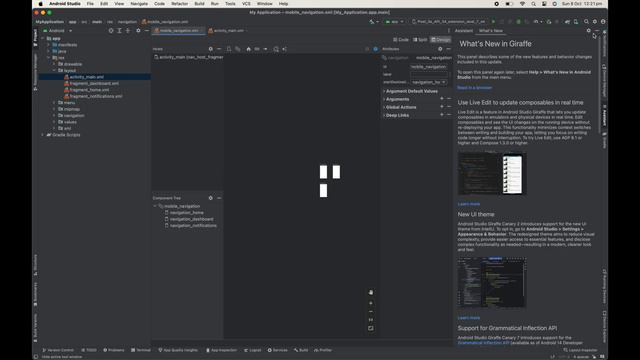Open Component Tree panel gear settings
This screenshot has height=360, width=640.
(211, 198)
